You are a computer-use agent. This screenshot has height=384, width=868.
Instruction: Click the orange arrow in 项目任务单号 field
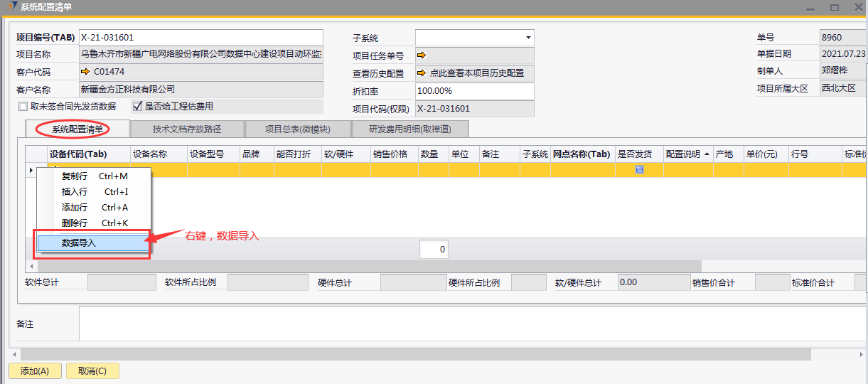[x=421, y=55]
